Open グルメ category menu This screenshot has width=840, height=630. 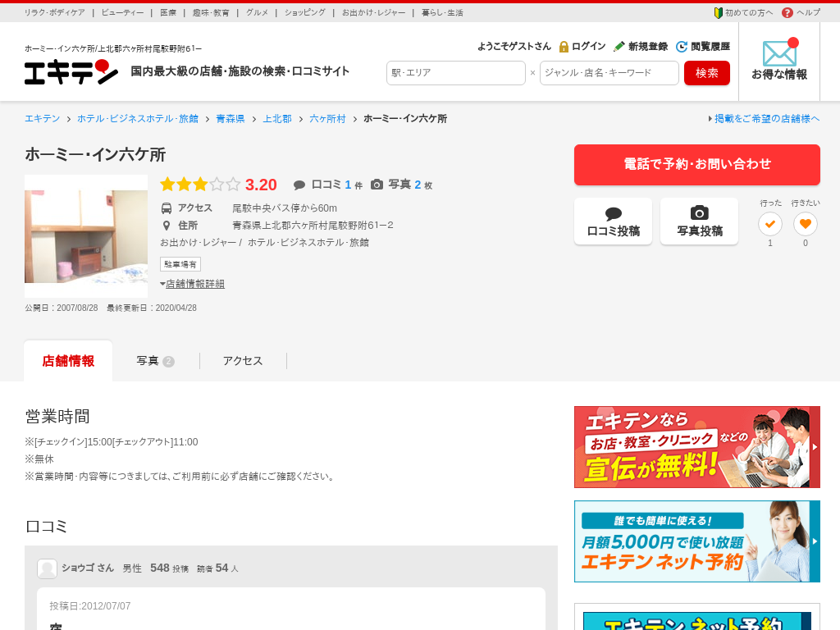click(x=257, y=13)
